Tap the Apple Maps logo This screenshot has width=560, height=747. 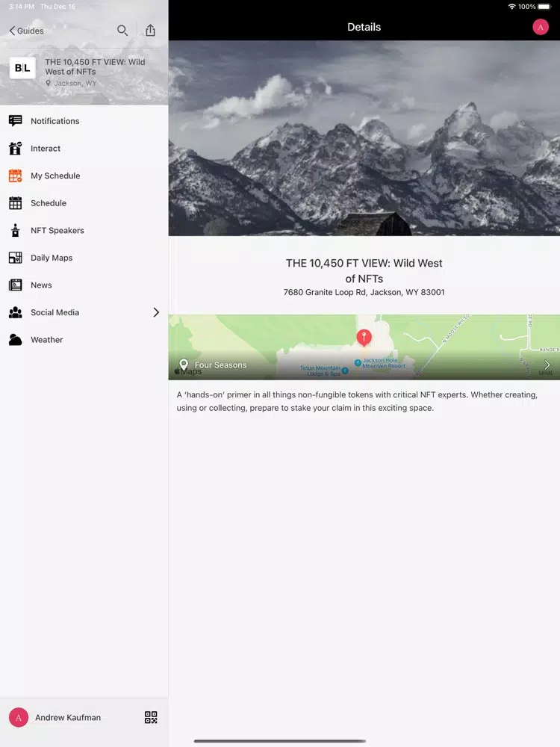pos(188,371)
